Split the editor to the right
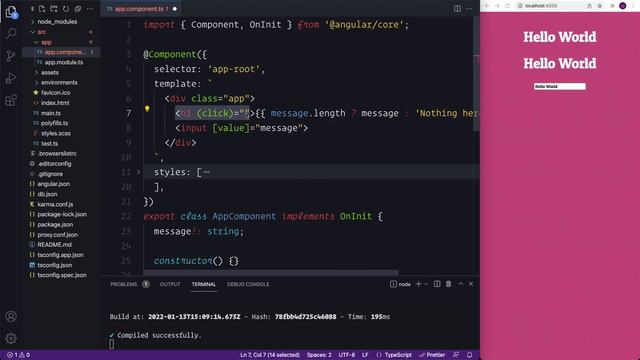This screenshot has width=640, height=360. tap(457, 9)
